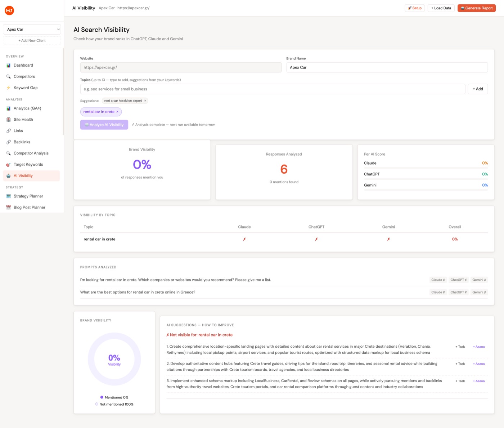Click the Setup button

click(x=415, y=8)
